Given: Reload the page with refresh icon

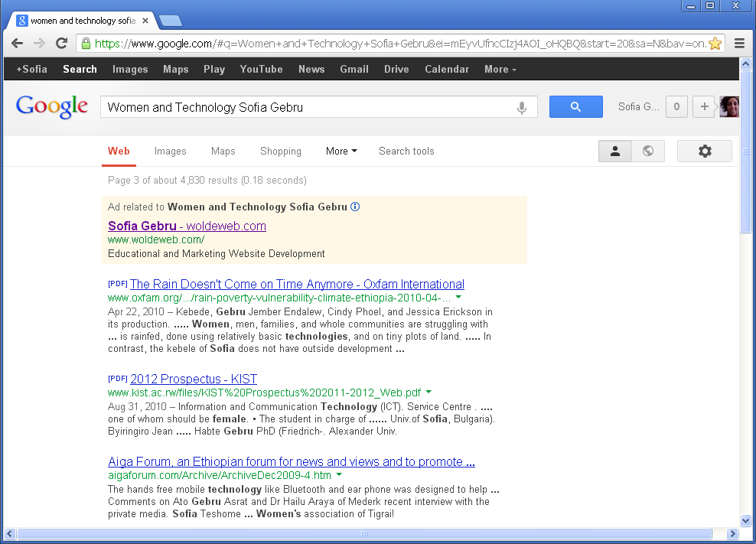Looking at the screenshot, I should 61,44.
